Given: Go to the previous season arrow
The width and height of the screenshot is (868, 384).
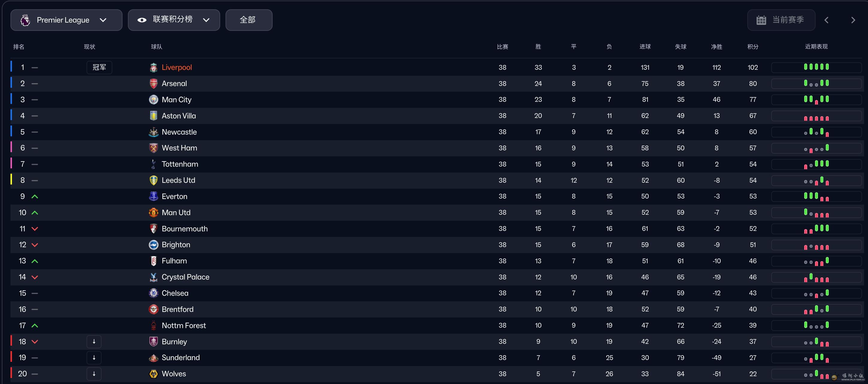Looking at the screenshot, I should [826, 20].
